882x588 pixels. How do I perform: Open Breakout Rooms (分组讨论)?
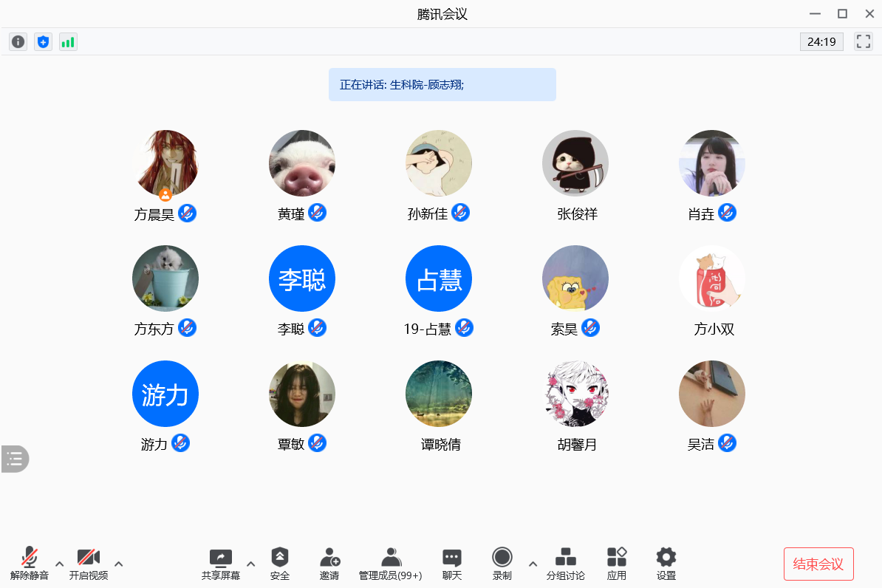[565, 564]
